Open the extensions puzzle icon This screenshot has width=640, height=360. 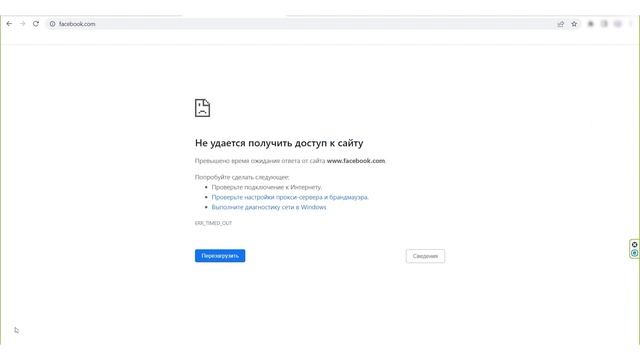590,24
